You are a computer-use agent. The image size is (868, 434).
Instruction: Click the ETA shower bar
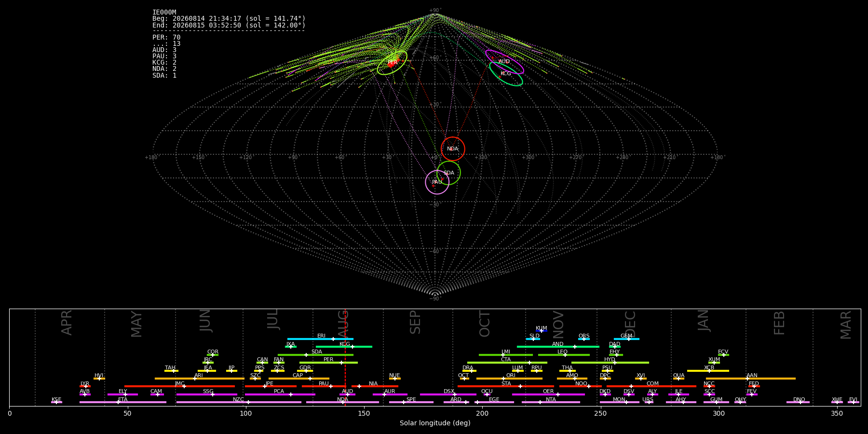123,402
